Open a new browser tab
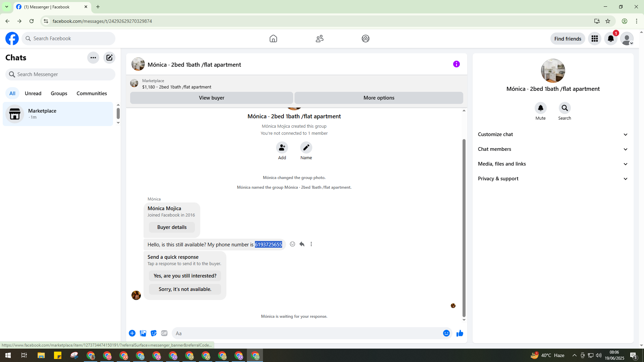 [x=98, y=7]
